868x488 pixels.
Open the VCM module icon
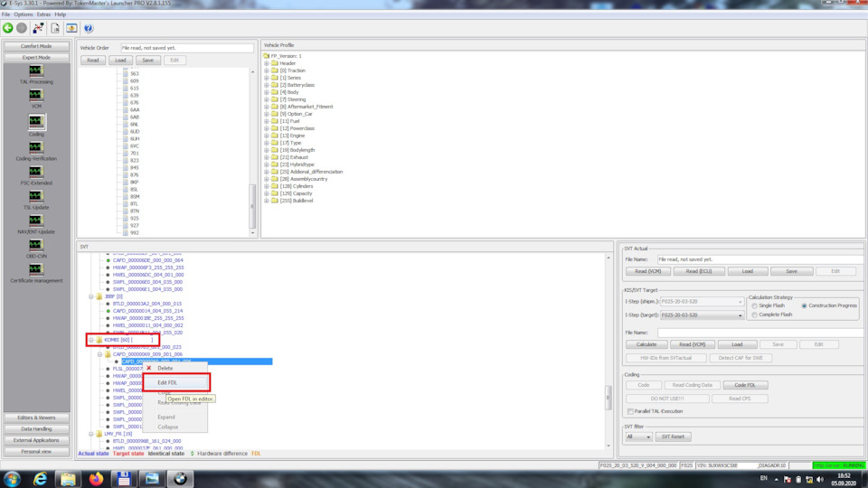point(36,95)
